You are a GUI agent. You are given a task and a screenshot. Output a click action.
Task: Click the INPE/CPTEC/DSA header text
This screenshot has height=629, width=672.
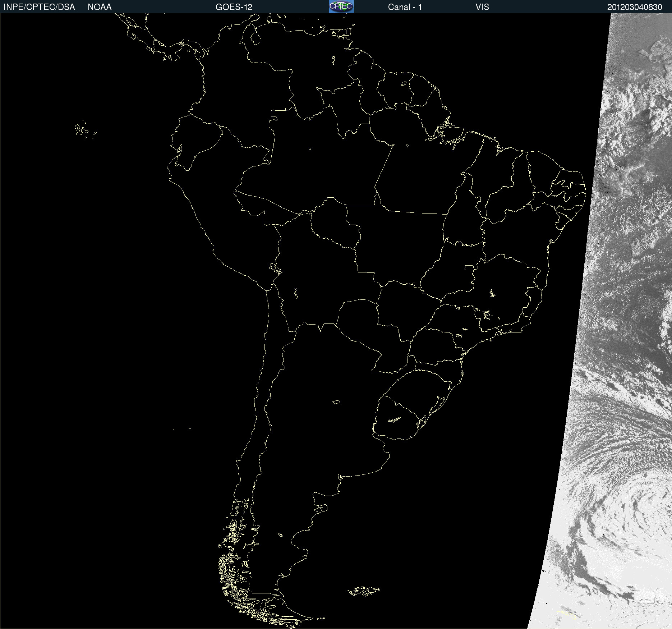click(39, 7)
